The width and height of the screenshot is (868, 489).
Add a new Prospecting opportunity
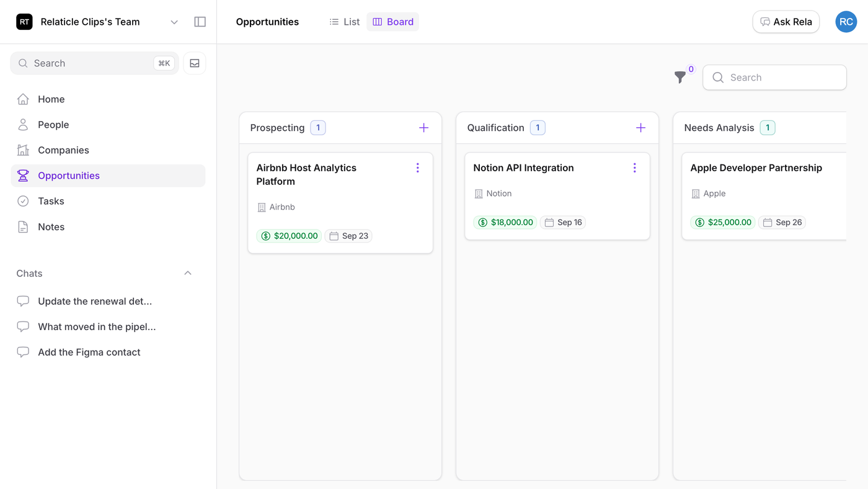[424, 128]
